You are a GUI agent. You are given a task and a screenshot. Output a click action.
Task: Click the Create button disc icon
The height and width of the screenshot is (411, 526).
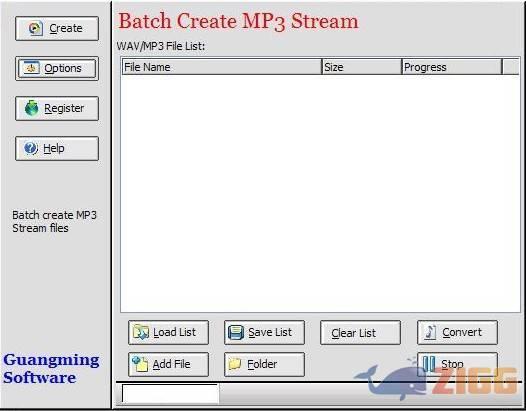tap(36, 28)
